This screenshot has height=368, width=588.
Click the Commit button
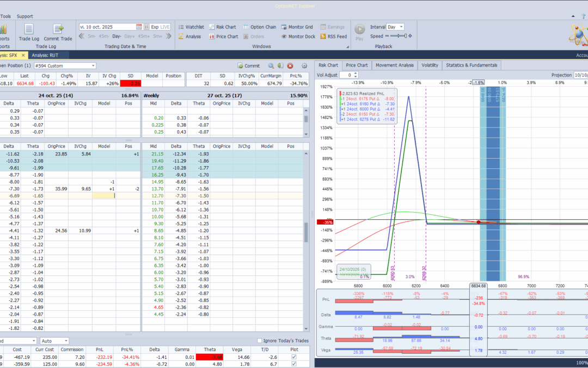pos(249,66)
